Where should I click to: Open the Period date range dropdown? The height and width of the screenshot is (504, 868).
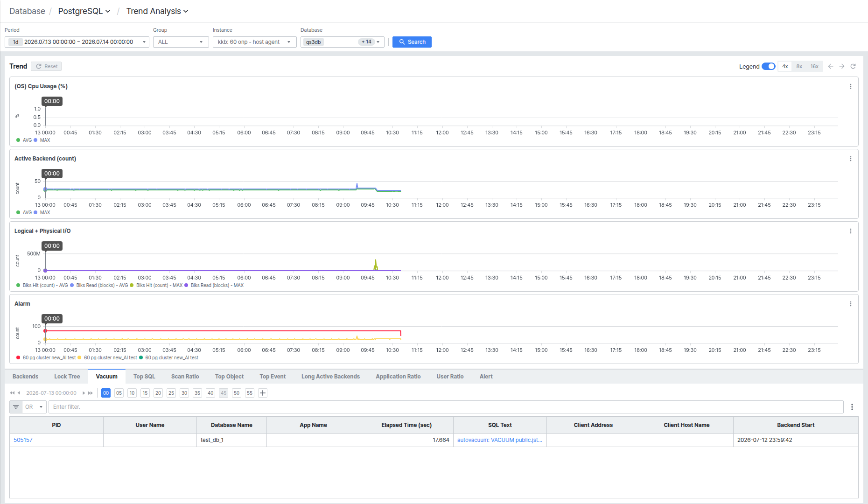coord(77,42)
